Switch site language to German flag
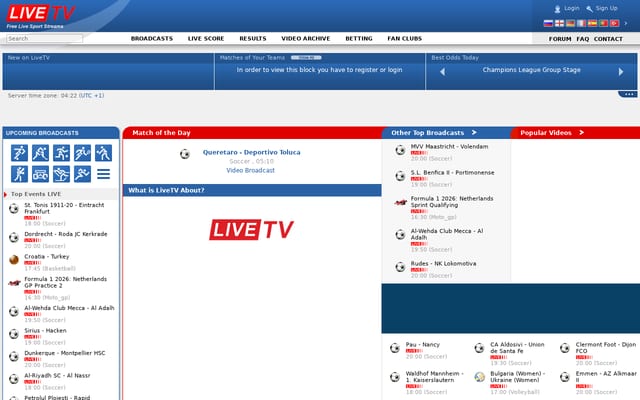 pos(570,23)
